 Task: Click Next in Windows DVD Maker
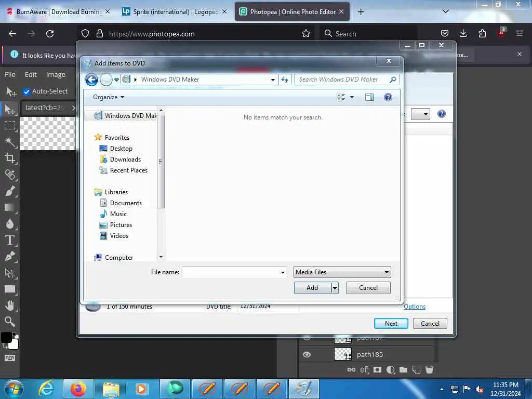click(x=391, y=324)
